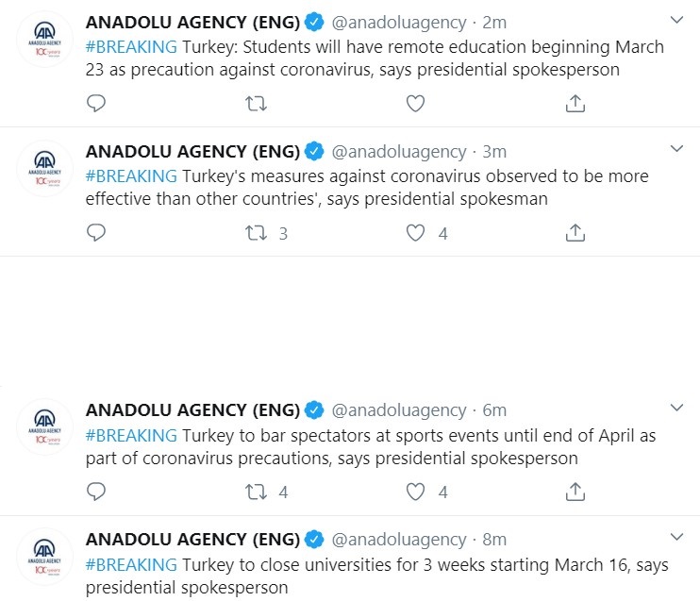Like the sports spectators tweet
The width and height of the screenshot is (700, 601).
(x=415, y=492)
